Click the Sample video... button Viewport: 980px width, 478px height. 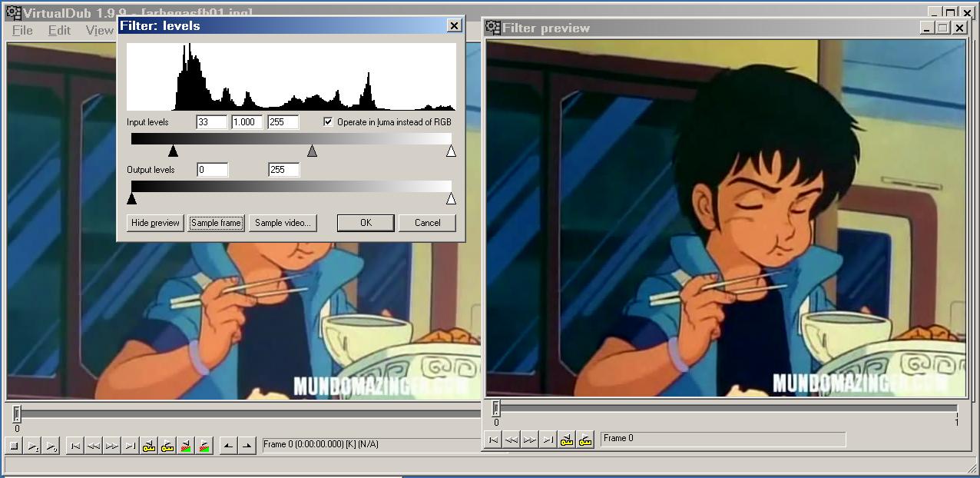[x=283, y=223]
